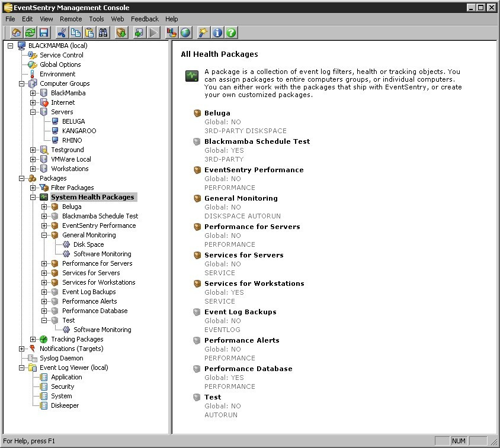The image size is (500, 448).
Task: Open the Edit menu
Action: [27, 19]
